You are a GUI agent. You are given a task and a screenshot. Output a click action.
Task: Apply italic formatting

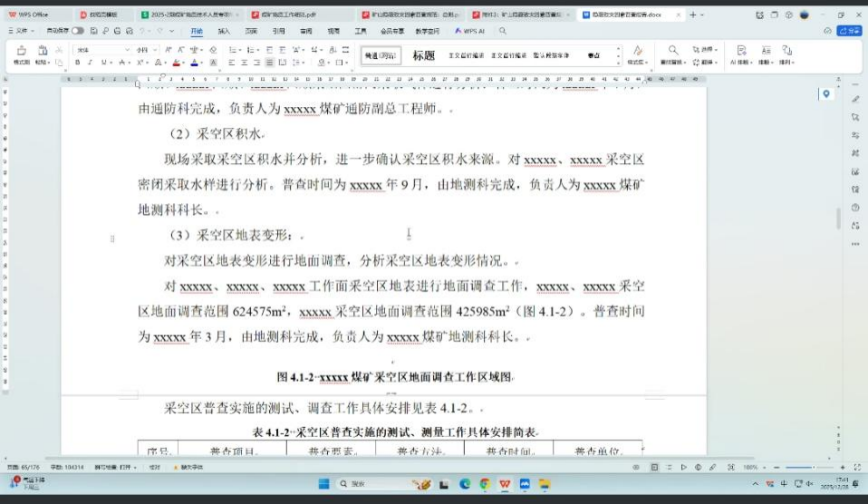click(90, 63)
